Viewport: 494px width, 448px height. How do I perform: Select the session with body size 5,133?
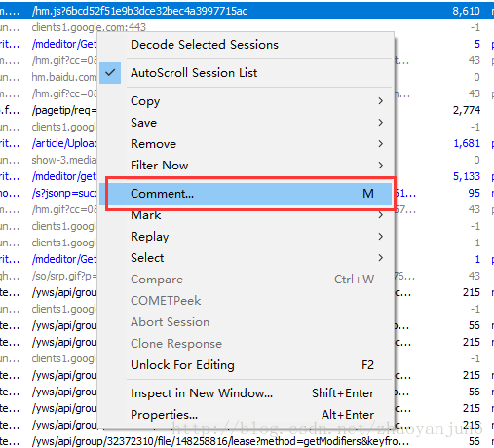[467, 176]
